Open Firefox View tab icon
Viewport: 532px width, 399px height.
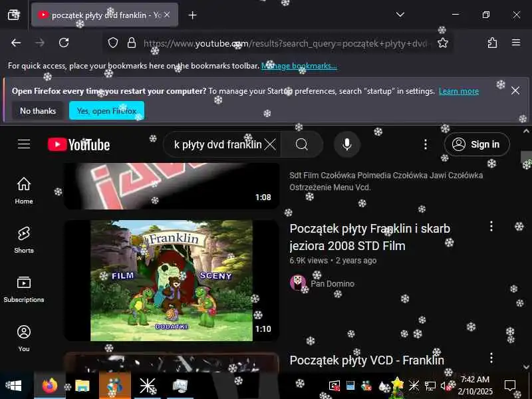pyautogui.click(x=13, y=15)
